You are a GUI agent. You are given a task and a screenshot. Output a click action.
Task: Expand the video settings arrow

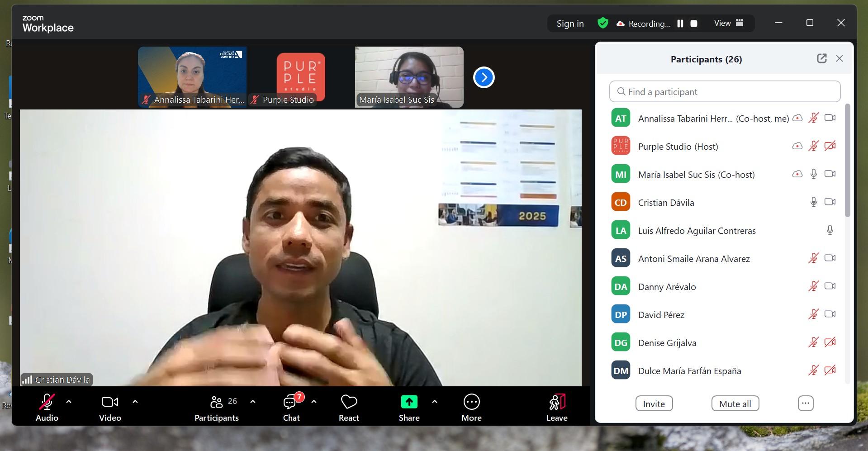[x=135, y=402]
